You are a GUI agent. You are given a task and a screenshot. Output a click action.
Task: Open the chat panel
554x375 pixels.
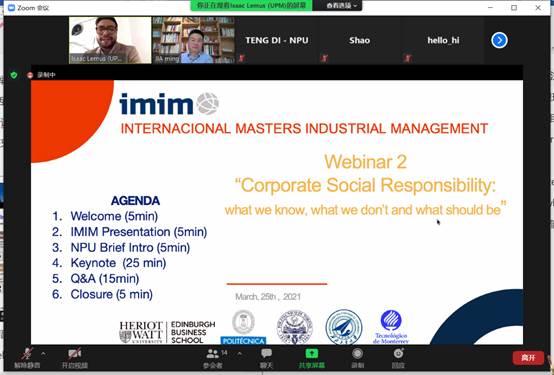click(266, 358)
